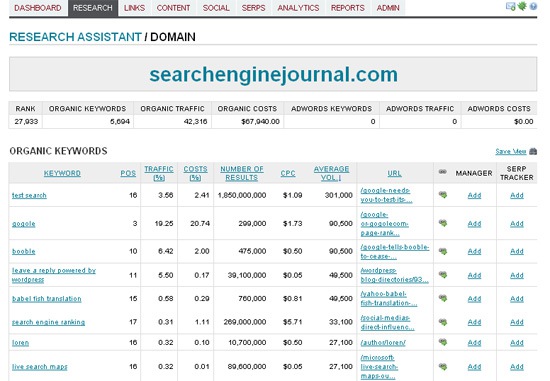The image size is (550, 381).
Task: Select the organic costs value $67,940.00
Action: [x=261, y=121]
